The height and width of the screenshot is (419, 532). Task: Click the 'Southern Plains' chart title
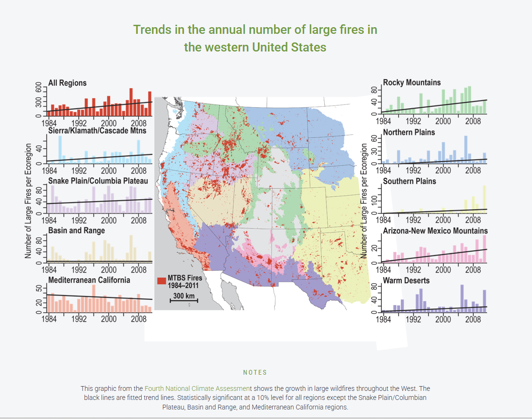[x=409, y=181]
